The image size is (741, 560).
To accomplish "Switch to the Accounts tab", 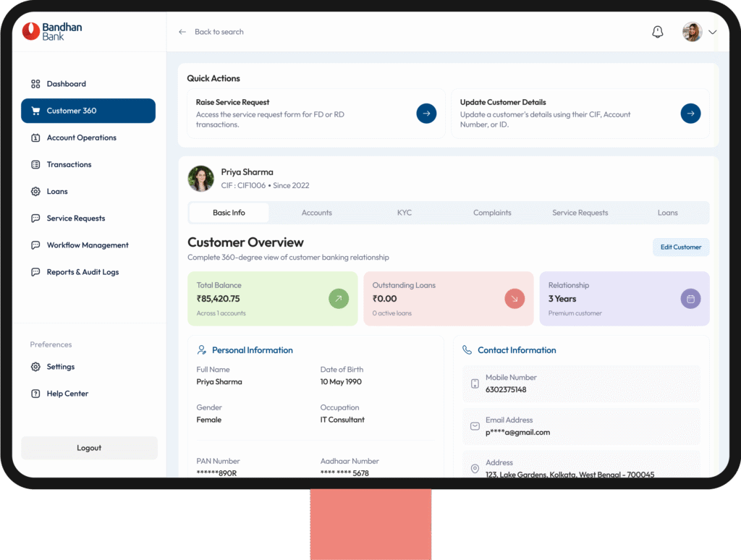I will tap(316, 213).
